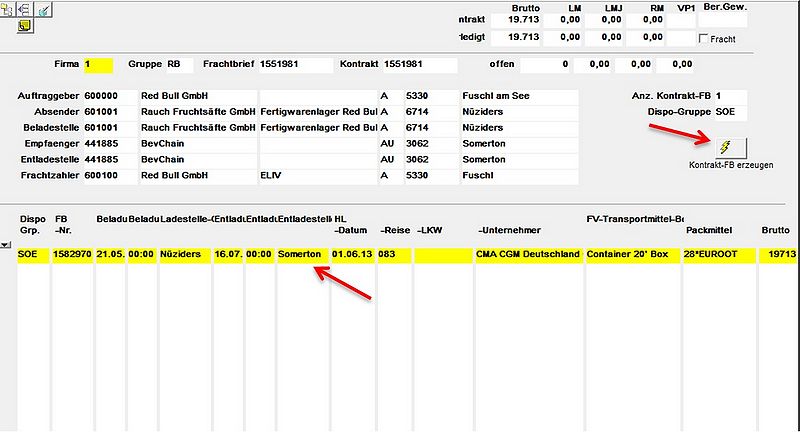Click the Entladestelle name BevChain
Screen dimensions: 800x432
pyautogui.click(x=198, y=160)
